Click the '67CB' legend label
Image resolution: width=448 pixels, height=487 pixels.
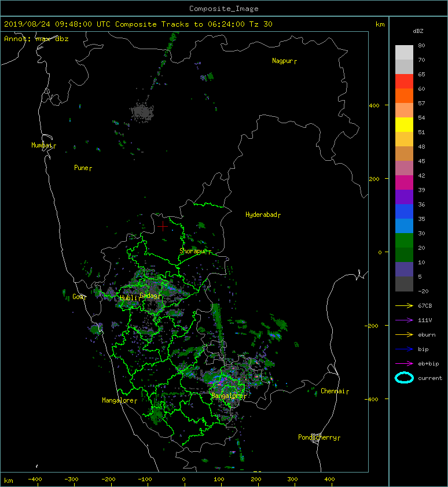425,306
